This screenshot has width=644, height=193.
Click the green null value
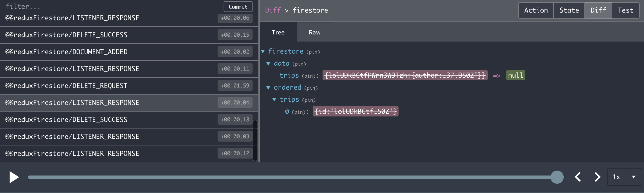point(516,75)
